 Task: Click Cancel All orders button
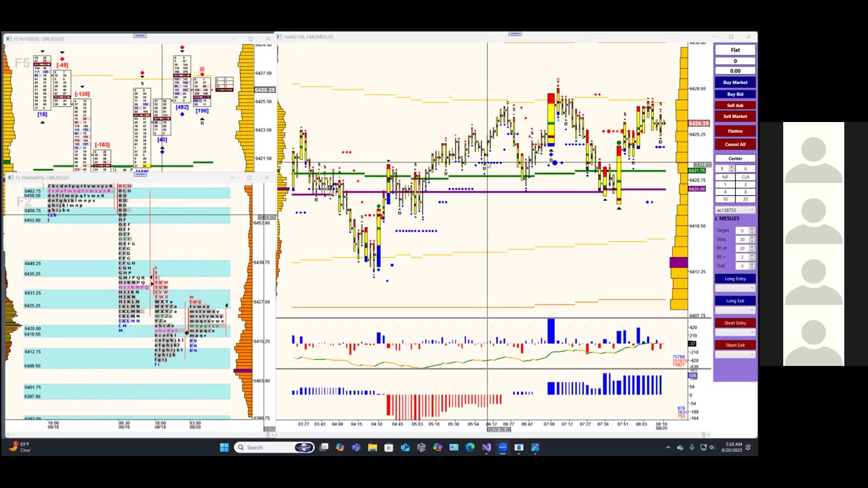(735, 144)
